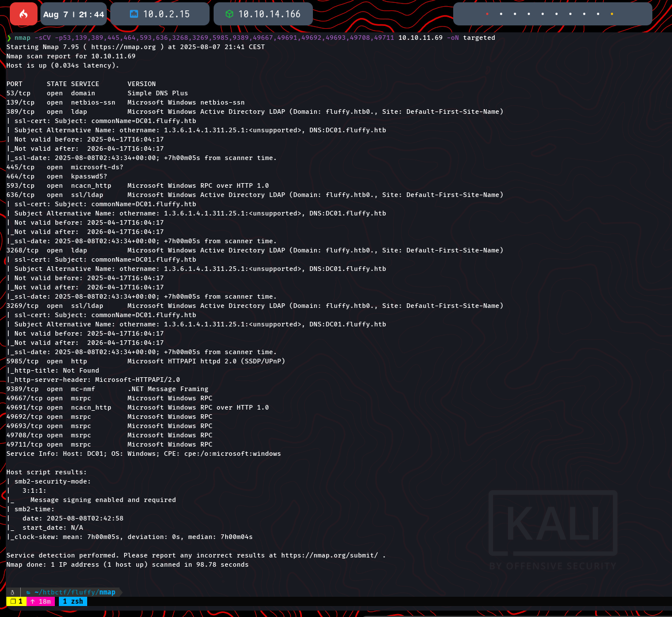Open the https://nmap.org link in scan header
The width and height of the screenshot is (672, 617).
tap(124, 47)
